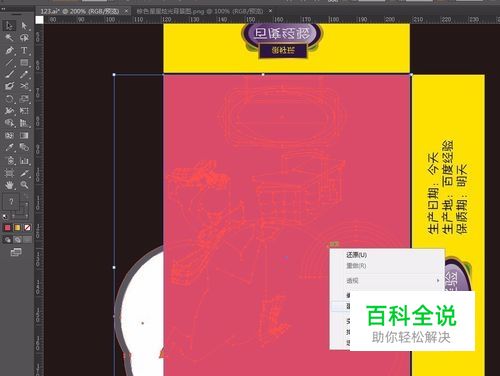The image size is (500, 376).
Task: Switch to the 123.ai document tab
Action: [x=79, y=11]
